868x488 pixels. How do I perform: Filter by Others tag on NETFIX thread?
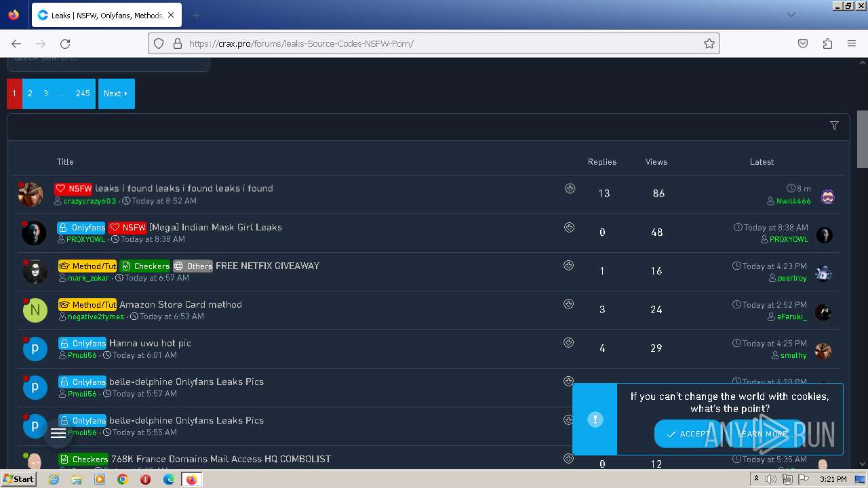[x=193, y=266]
